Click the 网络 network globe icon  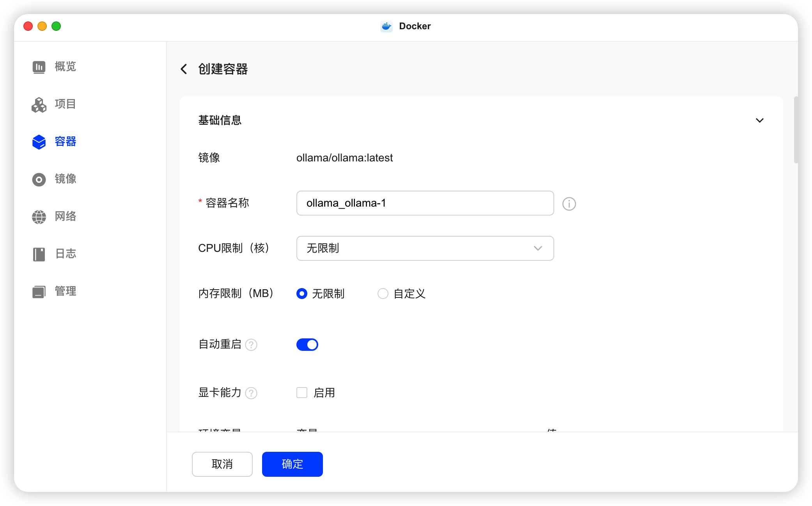pos(39,217)
